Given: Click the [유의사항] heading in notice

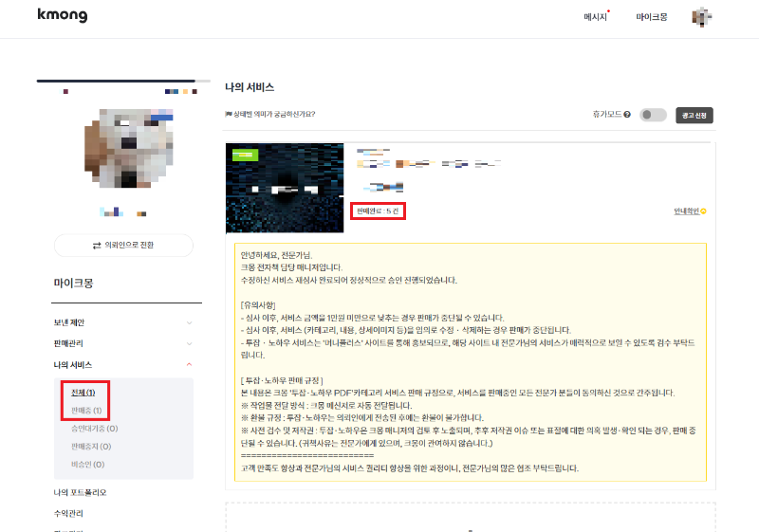Looking at the screenshot, I should (x=258, y=305).
